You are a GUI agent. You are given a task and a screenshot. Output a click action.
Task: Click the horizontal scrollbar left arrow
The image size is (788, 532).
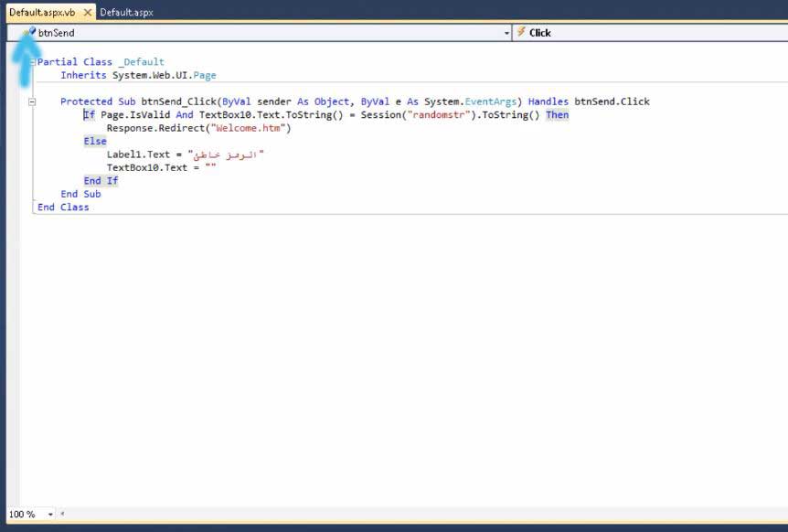pyautogui.click(x=62, y=515)
